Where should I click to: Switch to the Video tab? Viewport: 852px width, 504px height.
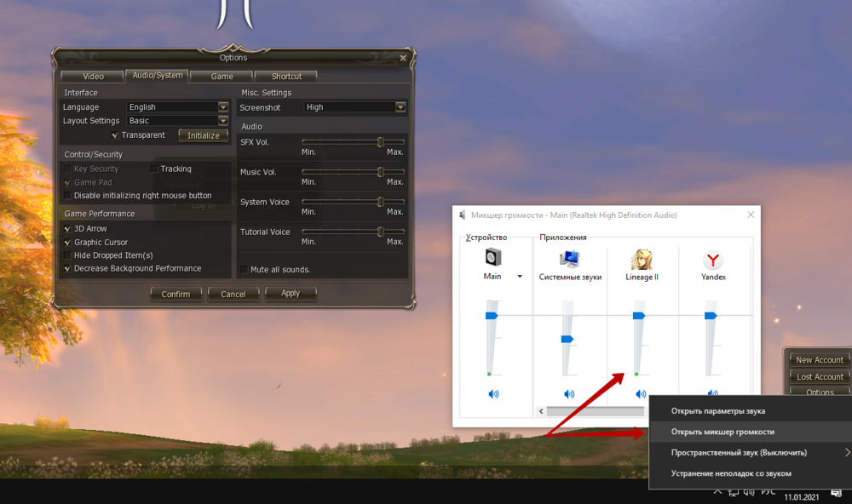93,76
